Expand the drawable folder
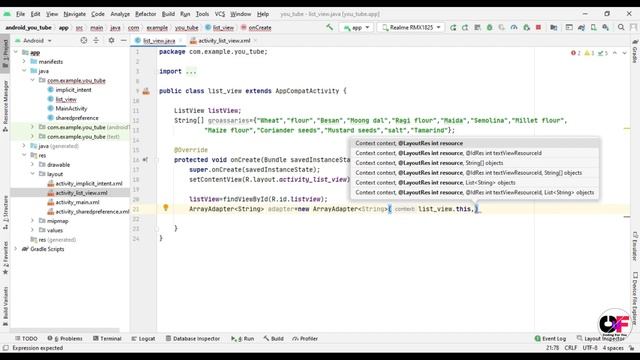Image resolution: width=640 pixels, height=360 pixels. coord(33,164)
